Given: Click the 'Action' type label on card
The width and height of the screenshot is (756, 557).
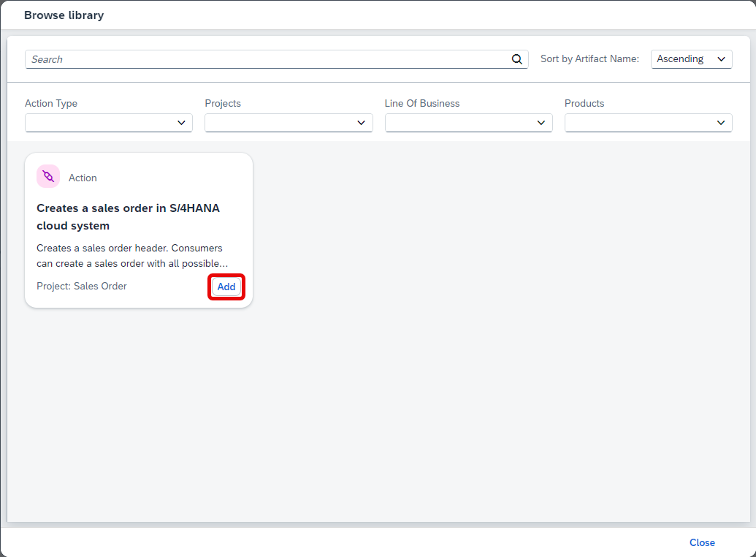Looking at the screenshot, I should [x=83, y=178].
